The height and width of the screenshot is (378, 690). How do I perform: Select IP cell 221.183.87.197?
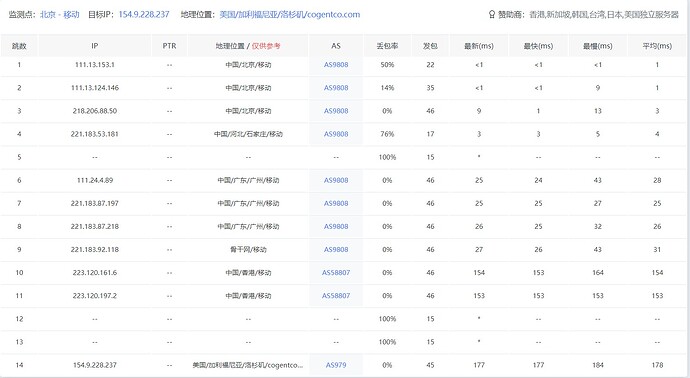click(x=95, y=203)
